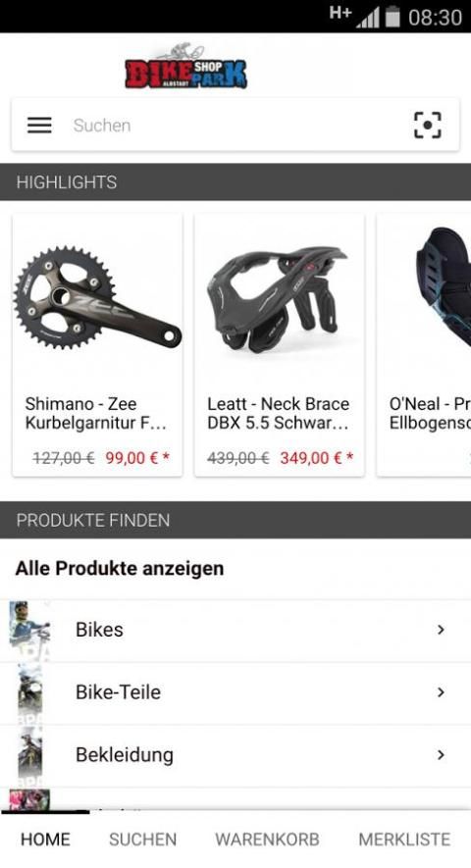
Task: Tap the Bekleidung category thumbnail image
Action: [x=29, y=754]
